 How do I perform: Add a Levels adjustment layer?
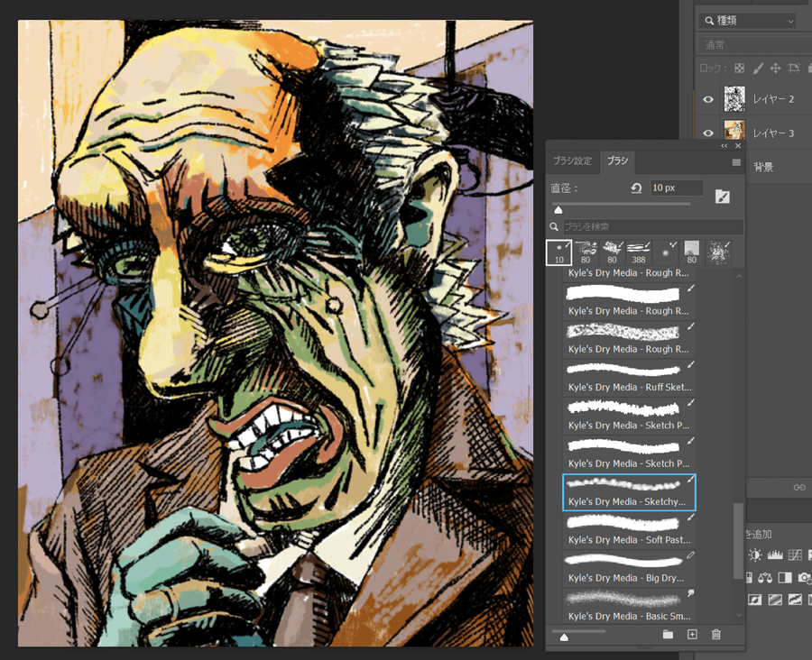[775, 555]
